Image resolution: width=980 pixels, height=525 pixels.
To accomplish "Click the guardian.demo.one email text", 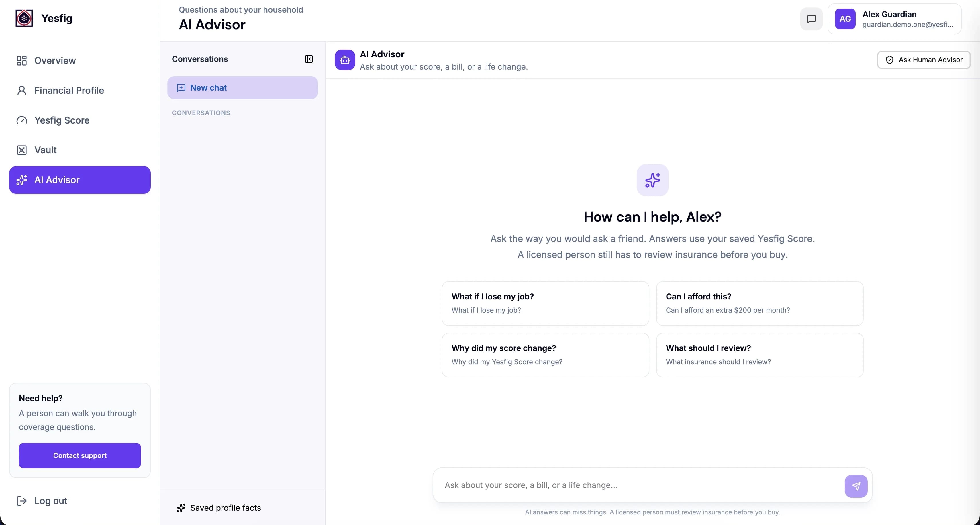I will click(908, 24).
